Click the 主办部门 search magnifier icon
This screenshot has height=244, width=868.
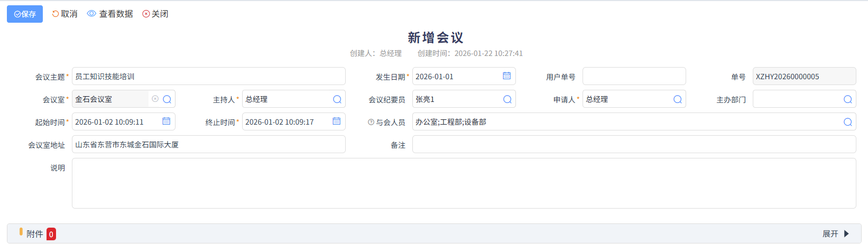click(848, 99)
